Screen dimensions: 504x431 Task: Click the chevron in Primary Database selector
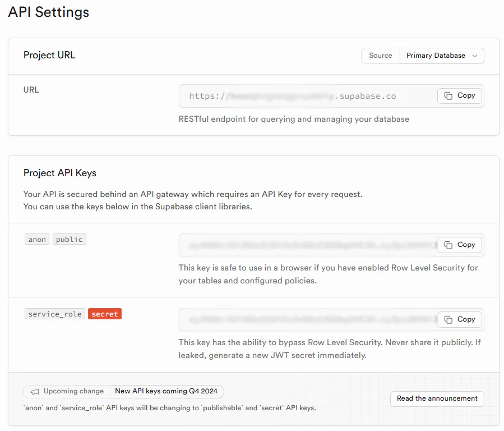(474, 56)
